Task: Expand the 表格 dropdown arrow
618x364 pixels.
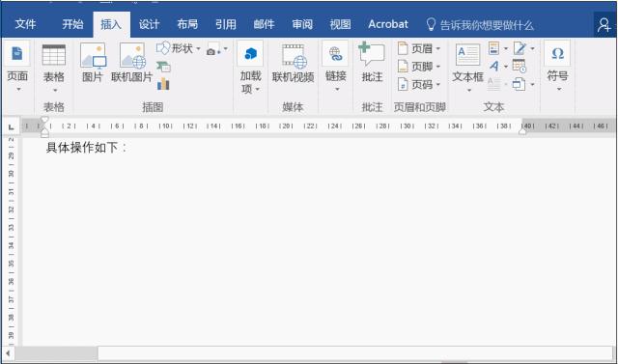Action: tap(55, 91)
